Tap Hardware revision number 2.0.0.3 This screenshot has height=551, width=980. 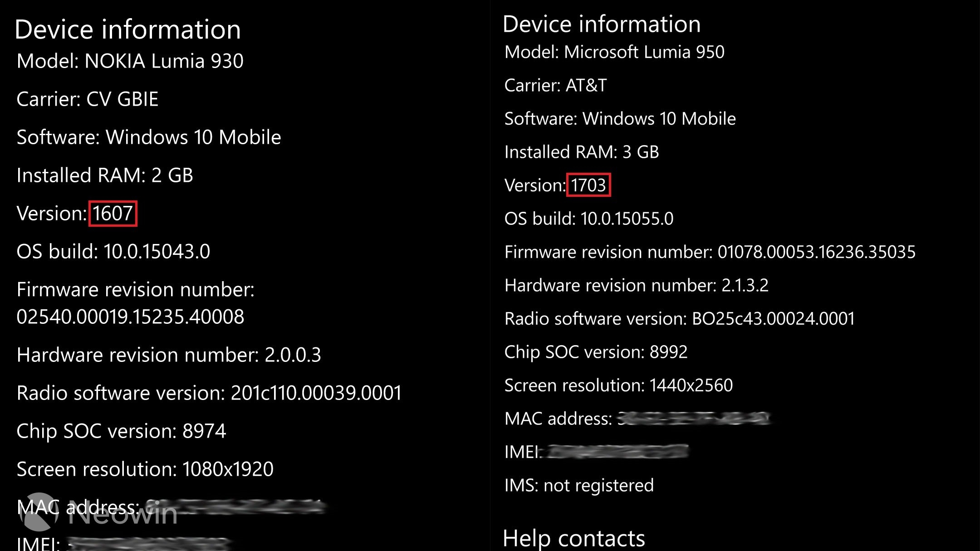click(x=169, y=355)
